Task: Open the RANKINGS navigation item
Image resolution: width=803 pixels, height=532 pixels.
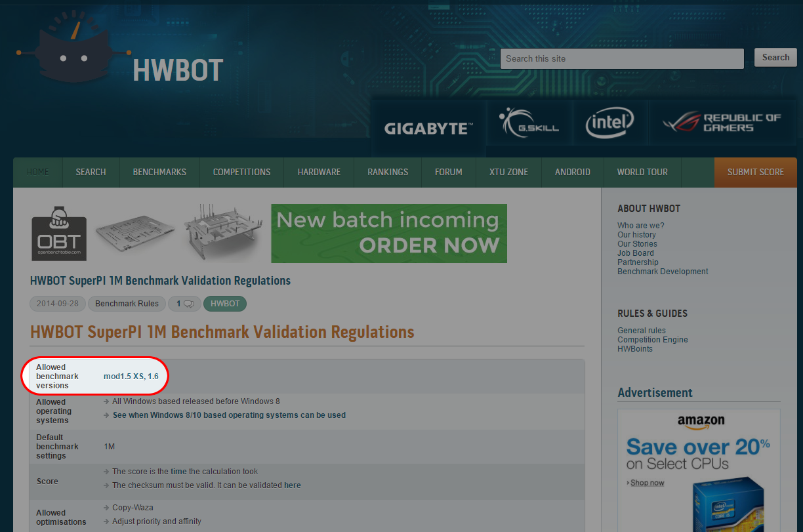Action: [x=388, y=172]
